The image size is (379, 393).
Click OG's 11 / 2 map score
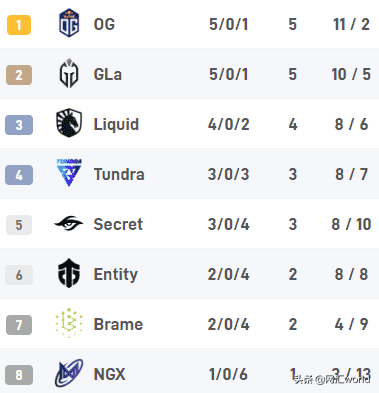click(351, 24)
